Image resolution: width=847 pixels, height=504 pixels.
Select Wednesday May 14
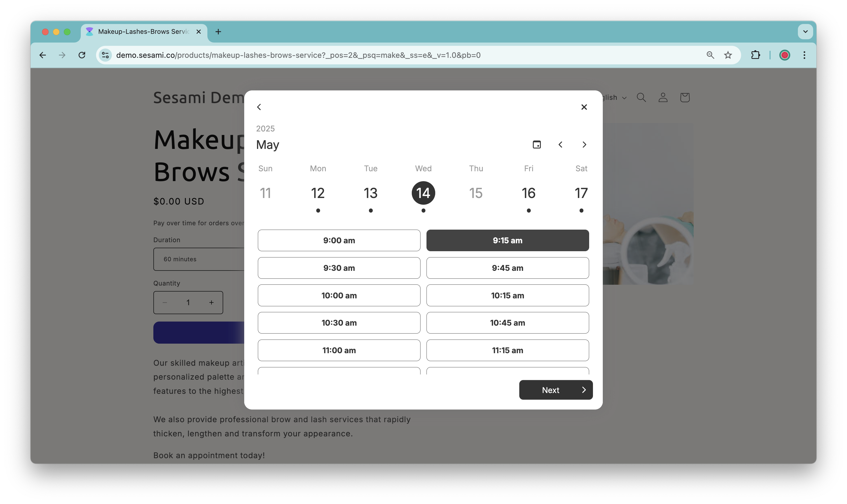[423, 193]
